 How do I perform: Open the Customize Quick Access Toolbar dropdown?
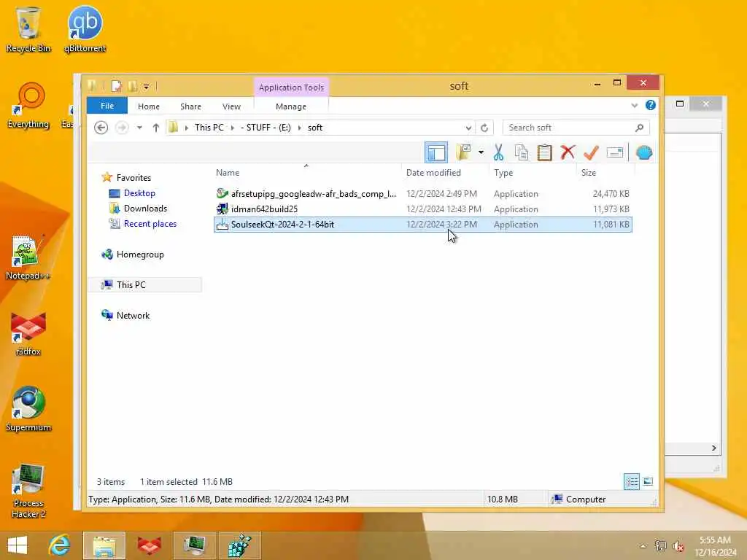coord(146,87)
